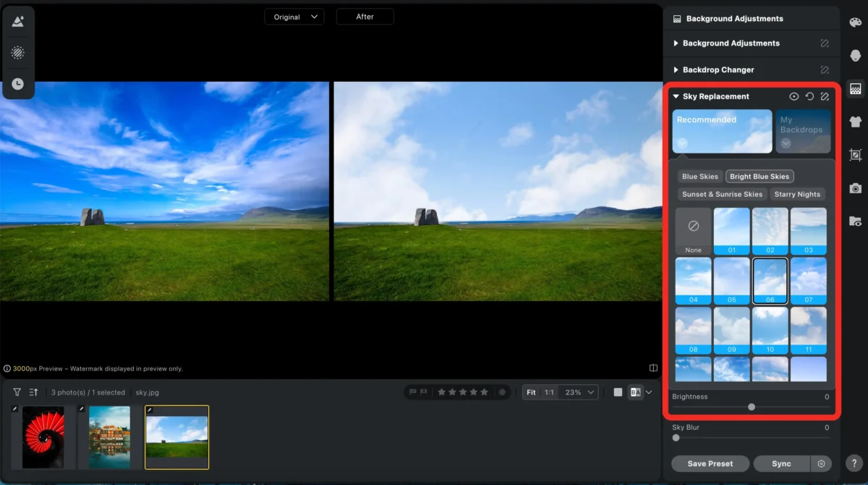Open the portrait head retouch panel
Screen dimensions: 868x485
pos(855,56)
